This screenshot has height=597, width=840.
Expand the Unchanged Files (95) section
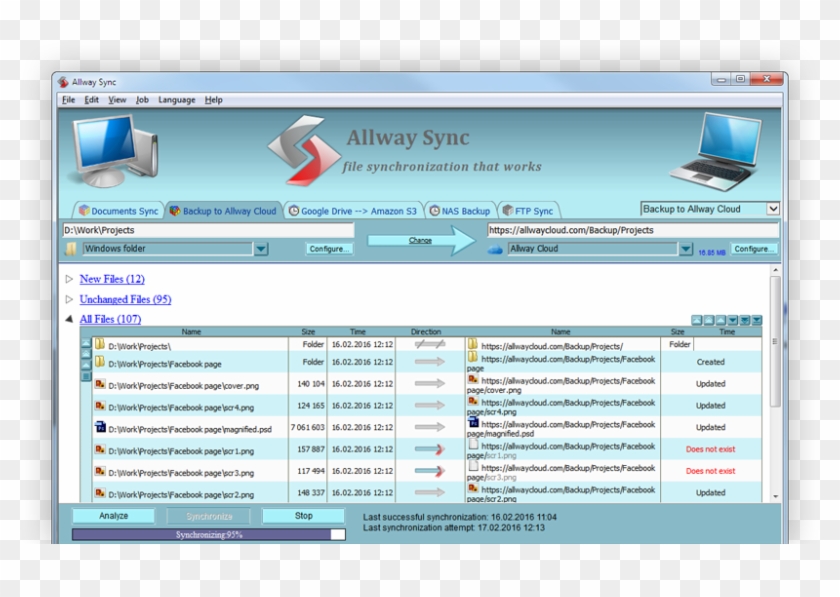coord(69,299)
